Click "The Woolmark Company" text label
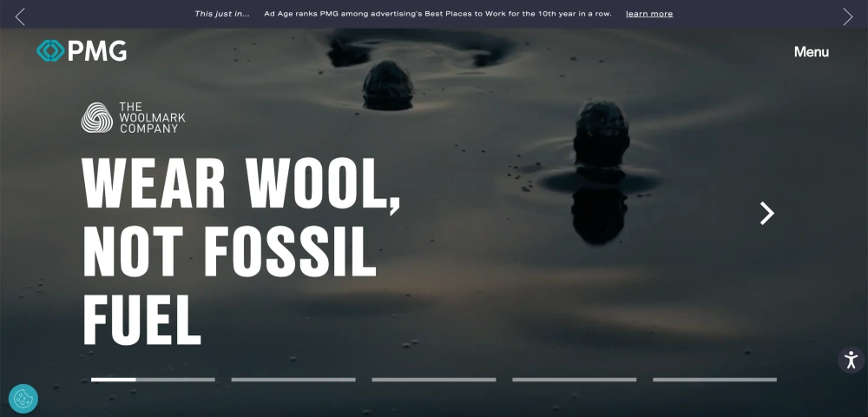The height and width of the screenshot is (417, 868). point(151,117)
